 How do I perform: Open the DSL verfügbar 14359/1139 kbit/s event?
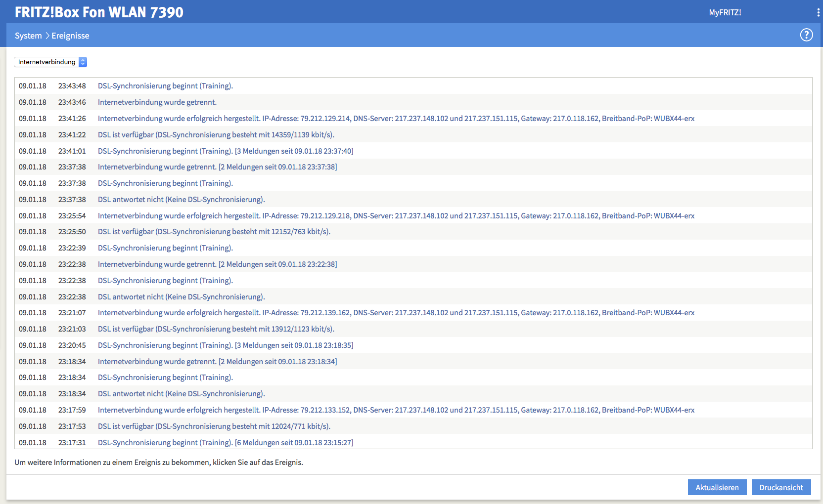[x=216, y=135]
